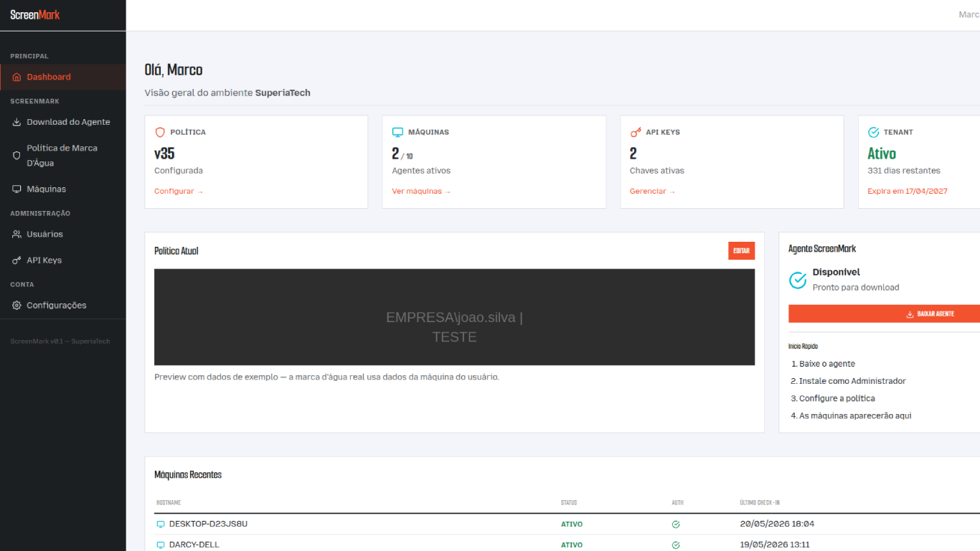
Task: Click the Baixar Agente button
Action: point(884,314)
